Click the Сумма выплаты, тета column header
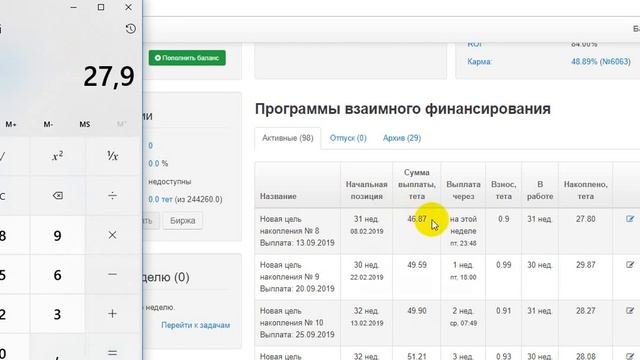The image size is (640, 360). (x=417, y=184)
